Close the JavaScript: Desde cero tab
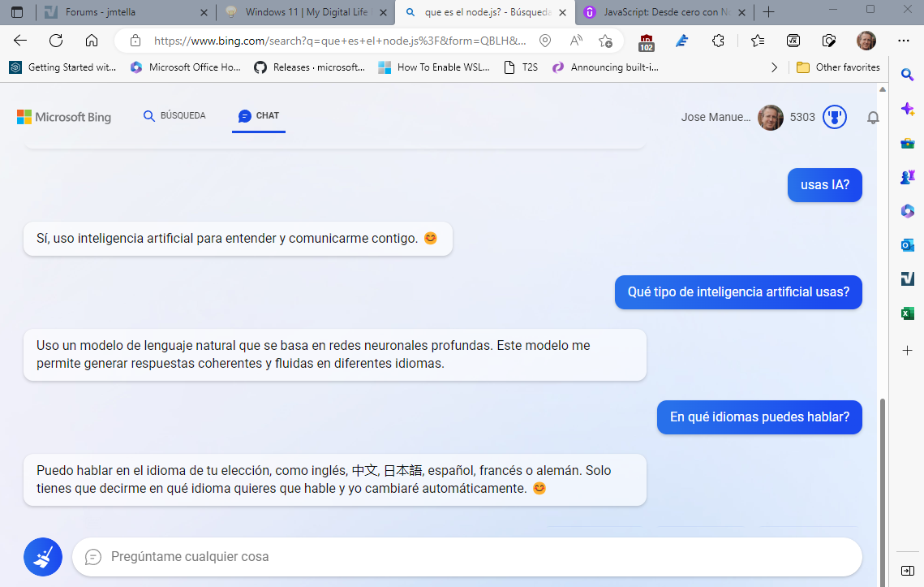Screen dimensions: 924x587 [x=741, y=12]
